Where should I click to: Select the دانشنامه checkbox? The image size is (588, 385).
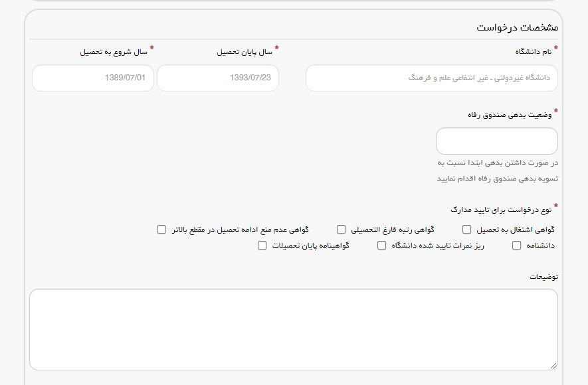tap(517, 246)
